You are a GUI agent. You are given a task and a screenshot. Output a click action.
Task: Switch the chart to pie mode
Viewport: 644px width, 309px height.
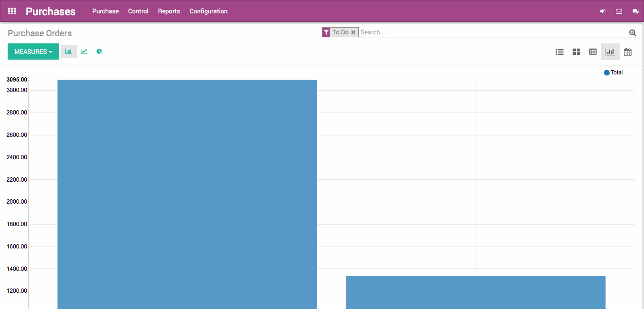[99, 51]
